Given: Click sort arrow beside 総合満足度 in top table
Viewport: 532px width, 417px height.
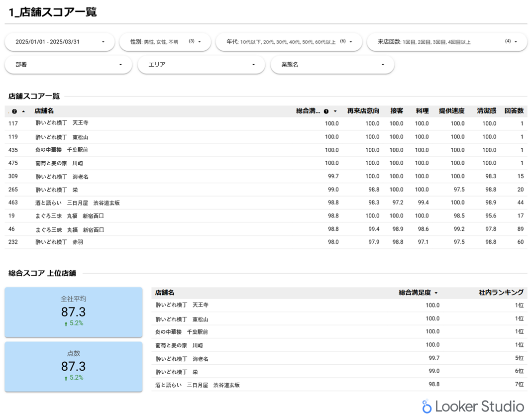Looking at the screenshot, I should tap(335, 111).
